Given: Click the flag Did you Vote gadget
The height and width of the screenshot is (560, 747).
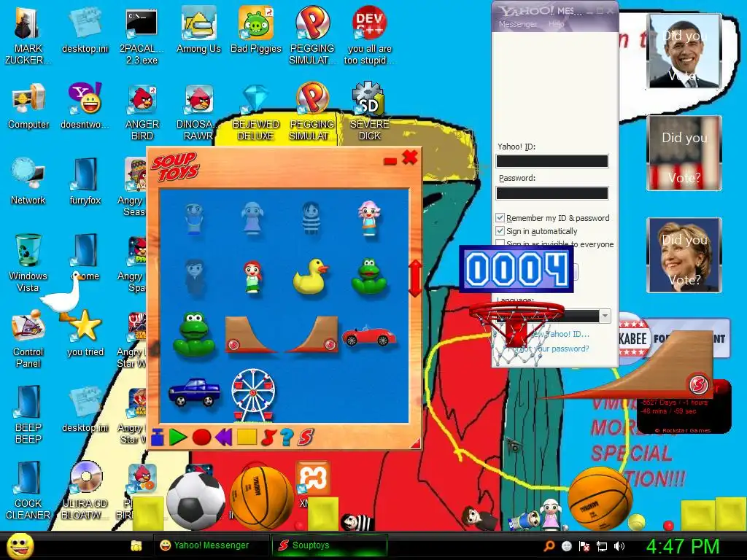Looking at the screenshot, I should click(684, 153).
